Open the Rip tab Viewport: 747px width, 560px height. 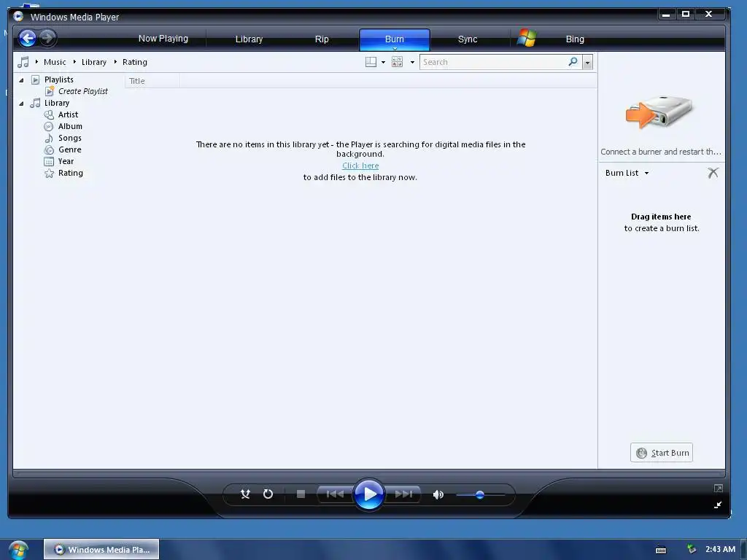(322, 39)
